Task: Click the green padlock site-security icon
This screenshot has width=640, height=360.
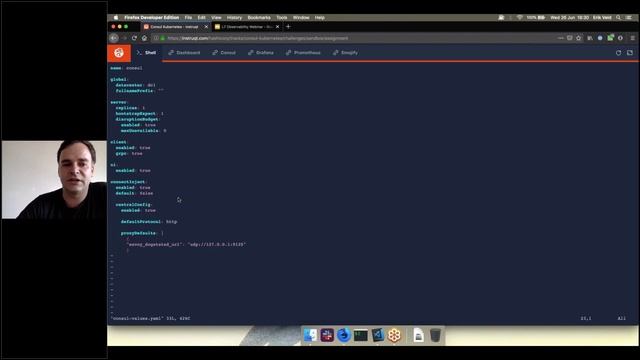Action: point(162,38)
